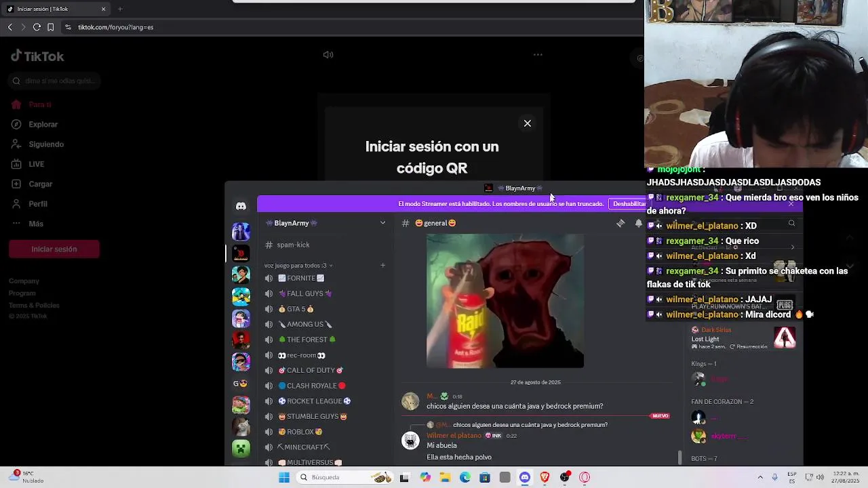Bookmark the current TikTok page
868x488 pixels.
pos(50,27)
